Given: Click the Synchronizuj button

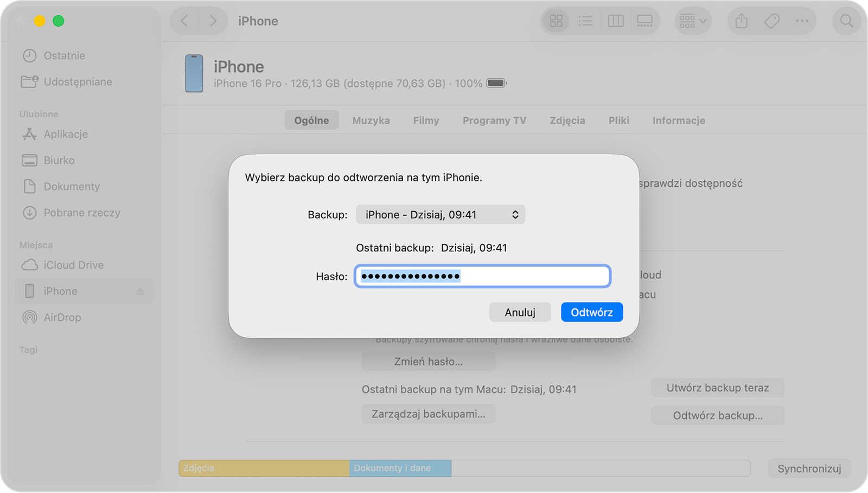Looking at the screenshot, I should pos(809,469).
